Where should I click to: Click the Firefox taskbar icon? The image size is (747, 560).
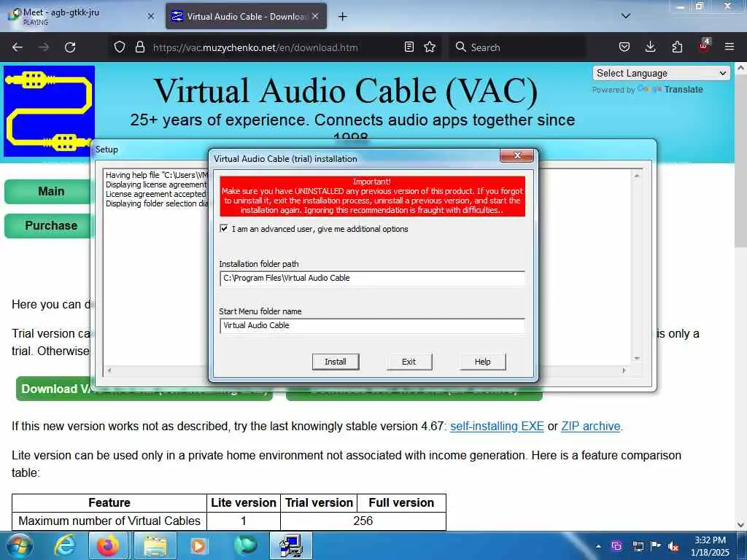point(108,545)
